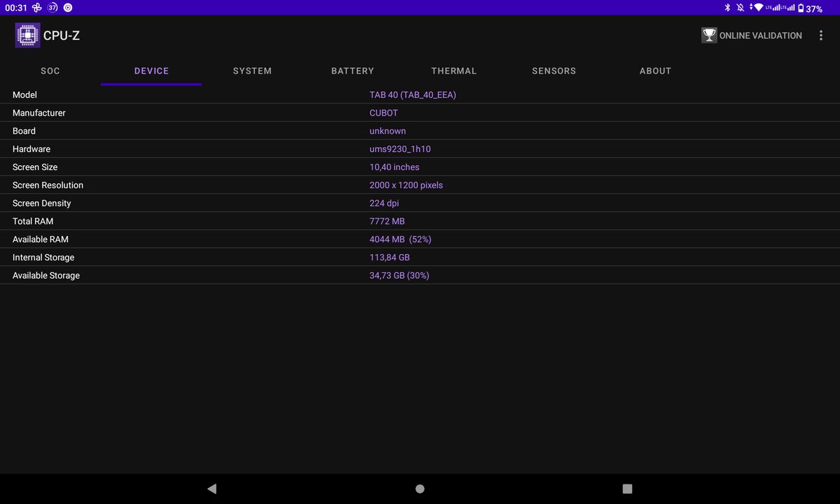The height and width of the screenshot is (504, 840).
Task: Select the Manufacturer row label
Action: click(x=39, y=113)
